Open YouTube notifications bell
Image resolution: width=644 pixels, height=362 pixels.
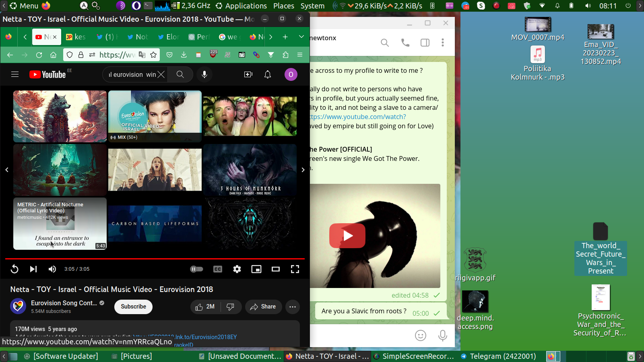coord(268,74)
